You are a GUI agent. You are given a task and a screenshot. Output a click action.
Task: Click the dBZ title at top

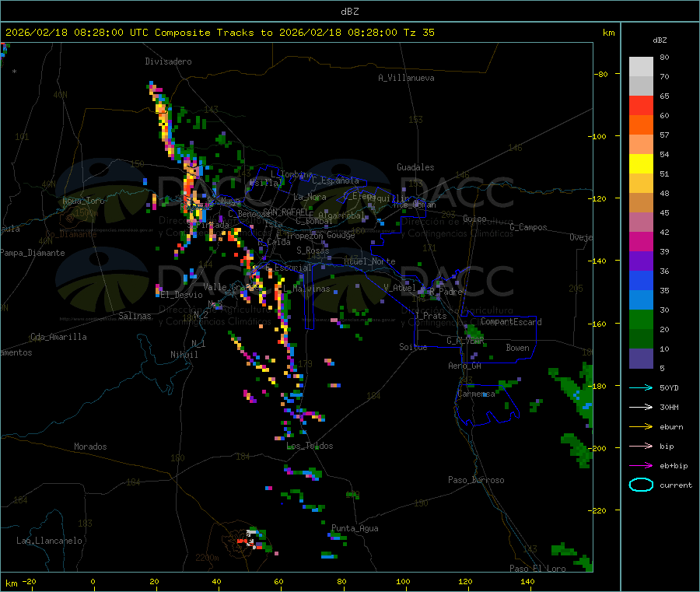click(349, 12)
